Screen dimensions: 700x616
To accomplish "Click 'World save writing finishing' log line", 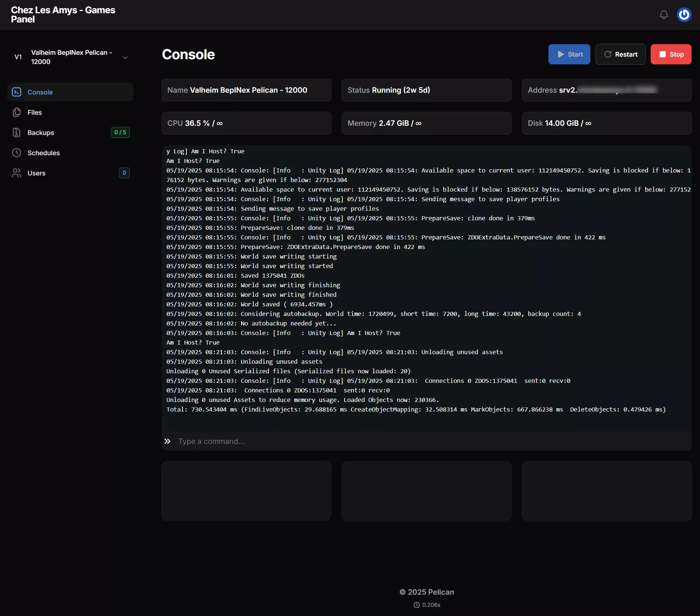I will [x=253, y=285].
